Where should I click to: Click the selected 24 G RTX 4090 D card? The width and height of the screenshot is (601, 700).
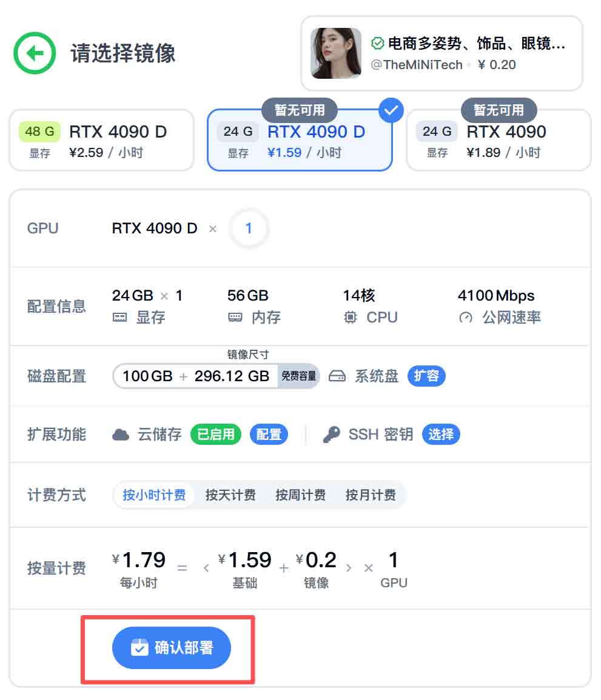[x=300, y=140]
